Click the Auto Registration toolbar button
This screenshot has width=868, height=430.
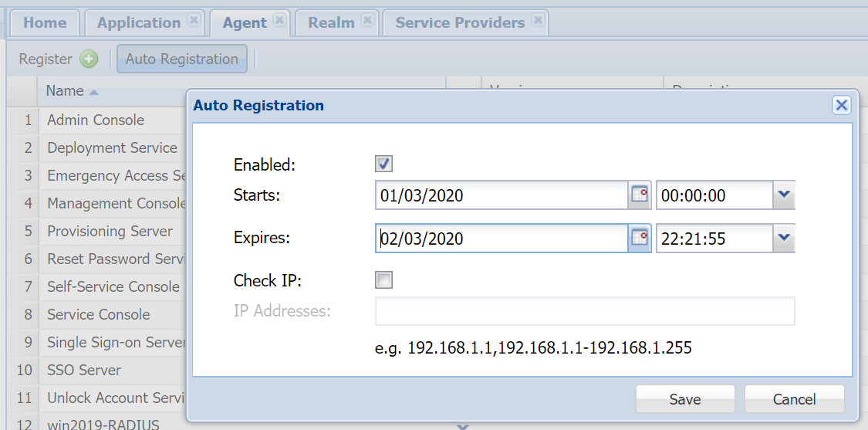pyautogui.click(x=182, y=59)
